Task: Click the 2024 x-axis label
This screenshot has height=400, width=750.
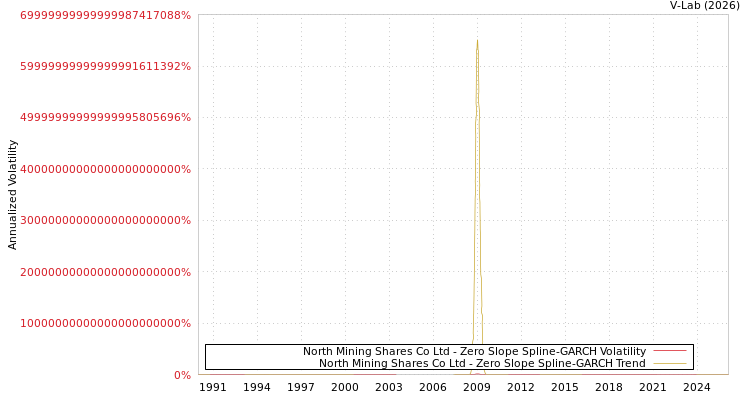Action: click(x=697, y=387)
